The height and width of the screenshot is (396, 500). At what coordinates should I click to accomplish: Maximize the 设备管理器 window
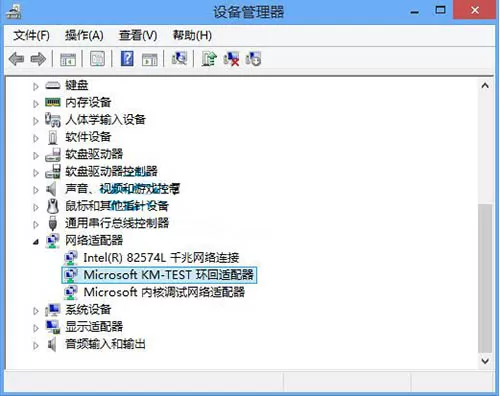tap(440, 10)
